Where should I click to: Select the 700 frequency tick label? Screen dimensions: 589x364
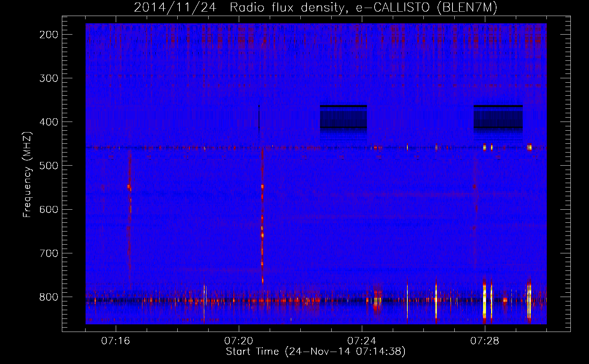48,253
